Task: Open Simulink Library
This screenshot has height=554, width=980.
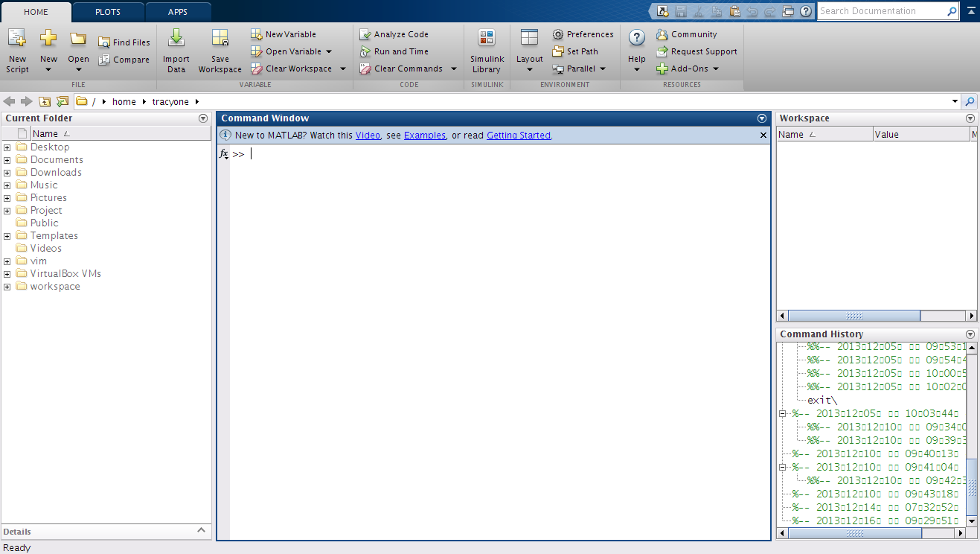Action: (x=487, y=51)
